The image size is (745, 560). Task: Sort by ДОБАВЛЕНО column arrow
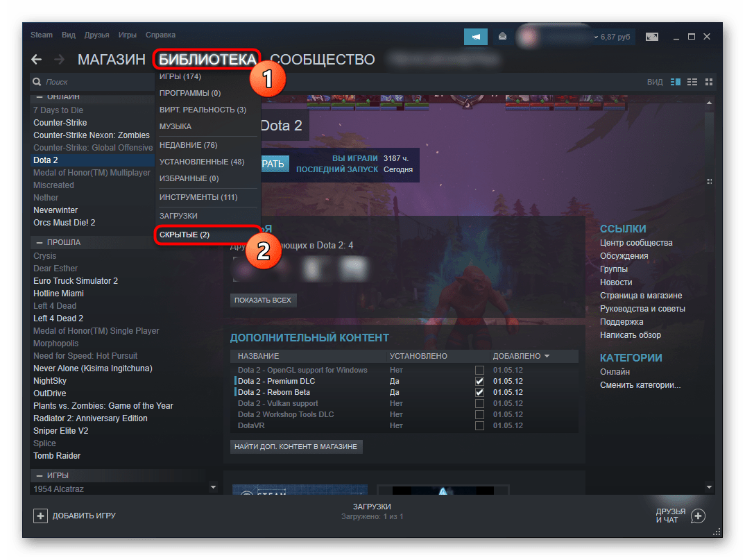click(x=547, y=356)
